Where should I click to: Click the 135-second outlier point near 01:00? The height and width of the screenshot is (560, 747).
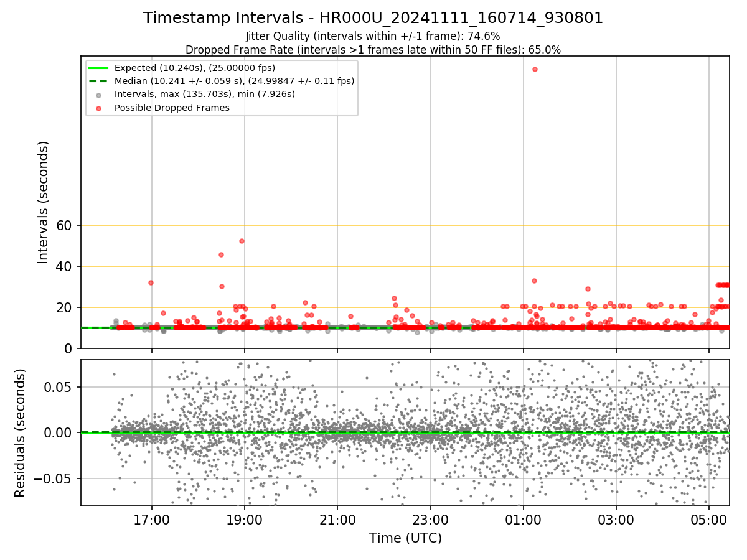pos(535,69)
